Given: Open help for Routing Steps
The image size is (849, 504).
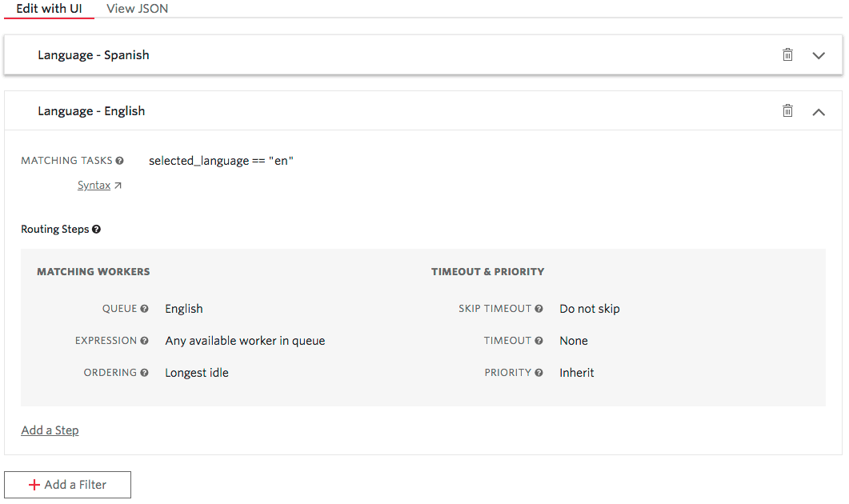Looking at the screenshot, I should (x=95, y=229).
